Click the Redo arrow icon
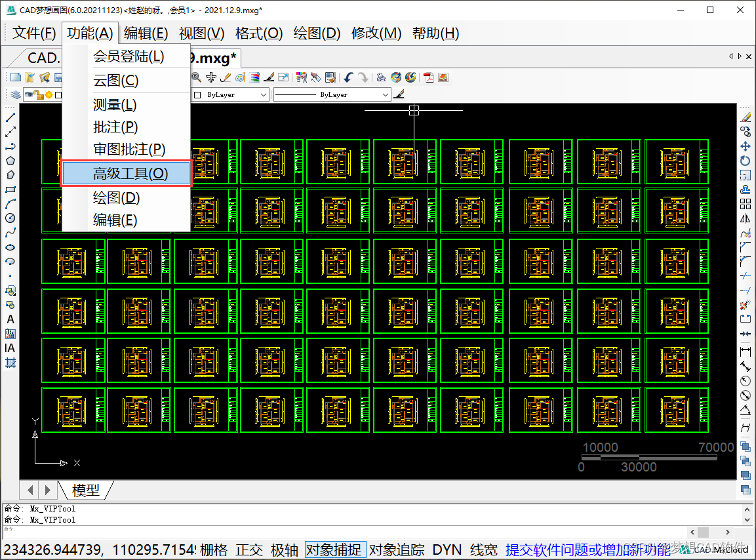 [x=363, y=77]
